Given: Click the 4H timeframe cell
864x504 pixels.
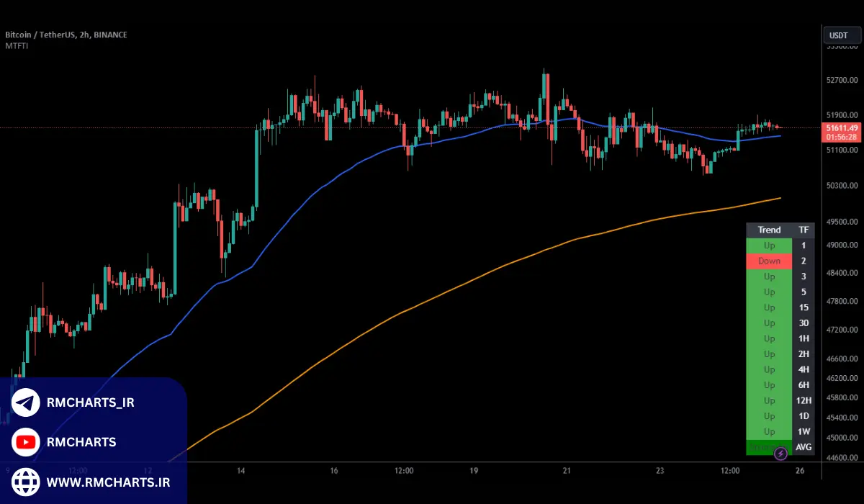Looking at the screenshot, I should tap(804, 369).
